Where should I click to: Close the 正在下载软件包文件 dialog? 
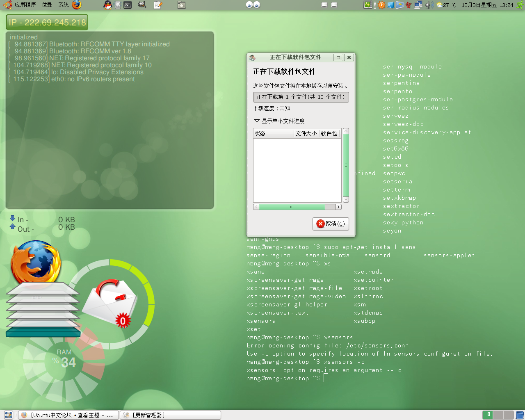349,57
